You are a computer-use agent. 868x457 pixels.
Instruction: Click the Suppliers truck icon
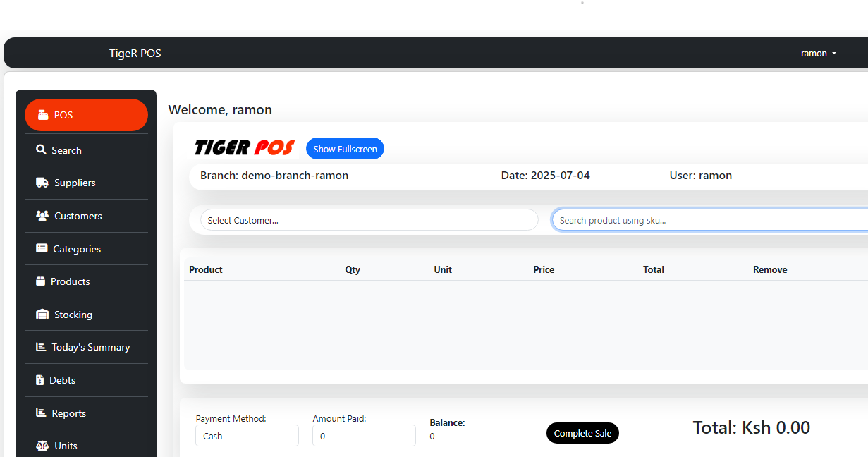tap(42, 183)
